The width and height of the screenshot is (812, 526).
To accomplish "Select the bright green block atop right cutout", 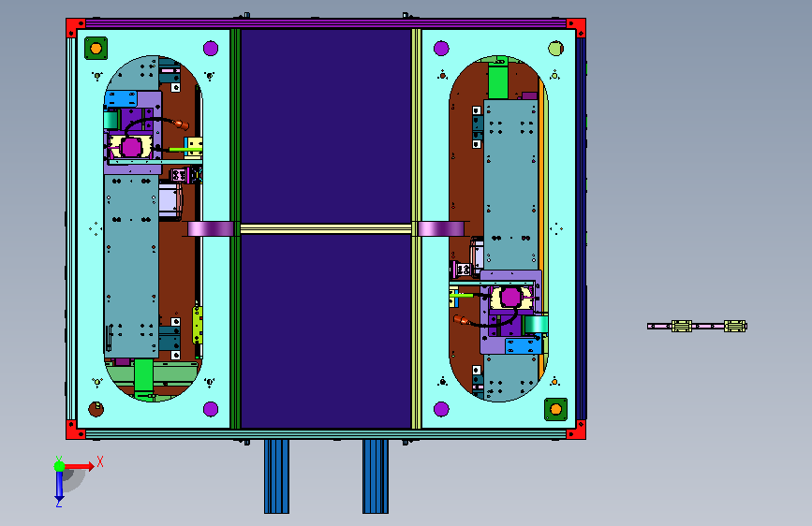I will click(498, 80).
